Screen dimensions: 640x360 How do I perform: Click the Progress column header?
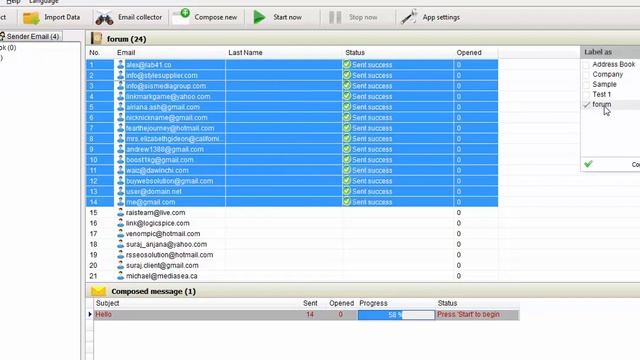point(373,303)
